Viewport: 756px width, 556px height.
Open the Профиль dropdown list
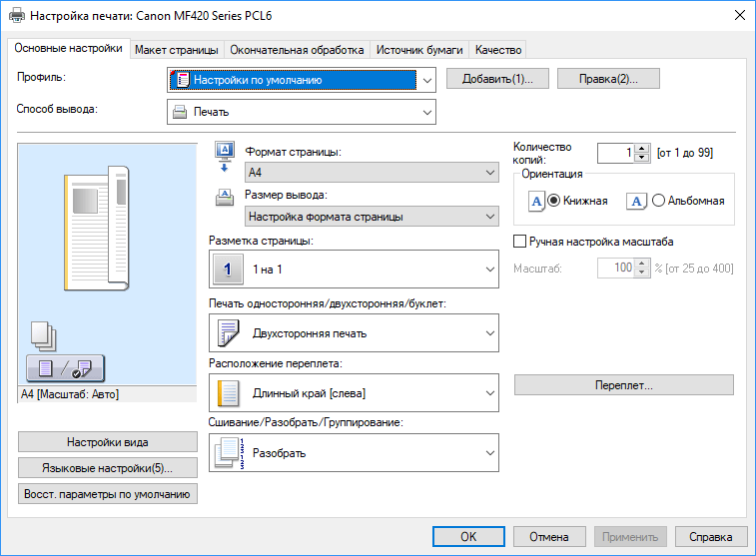click(426, 80)
